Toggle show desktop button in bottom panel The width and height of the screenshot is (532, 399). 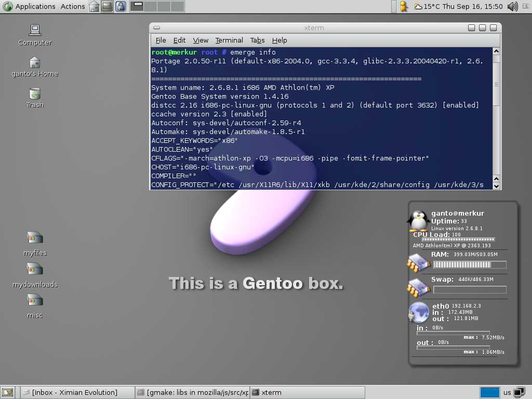(x=7, y=392)
